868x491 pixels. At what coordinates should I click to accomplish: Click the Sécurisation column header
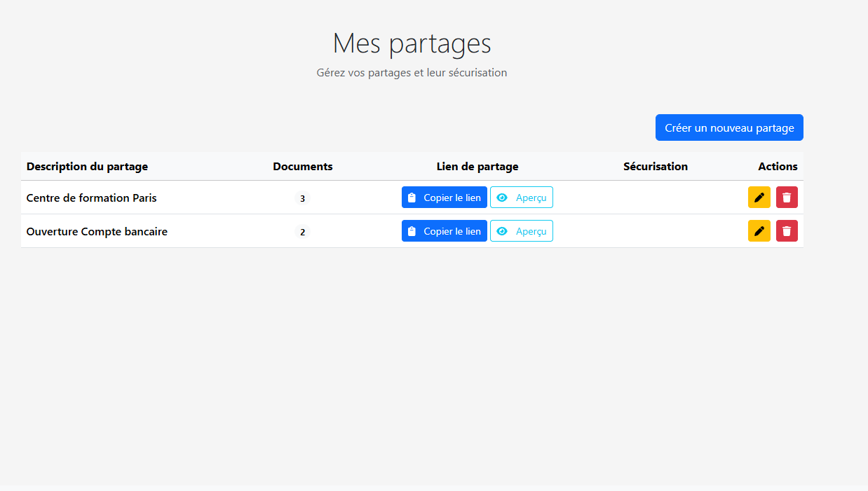tap(655, 167)
